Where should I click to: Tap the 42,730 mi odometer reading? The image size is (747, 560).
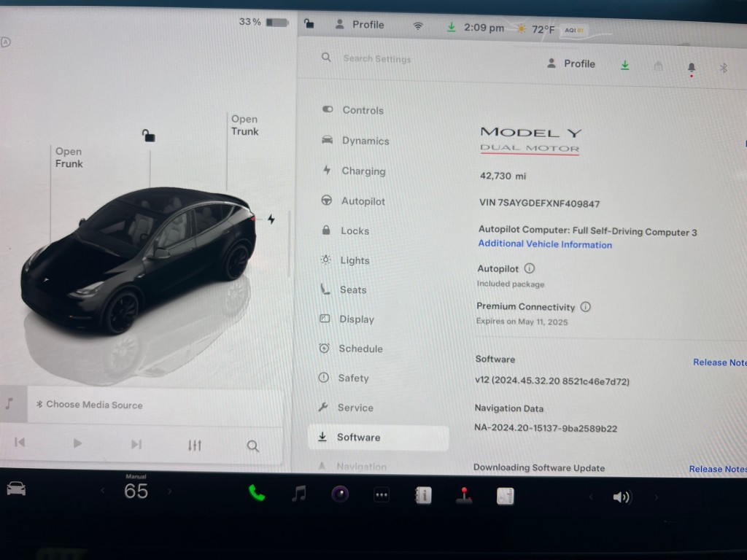(503, 176)
